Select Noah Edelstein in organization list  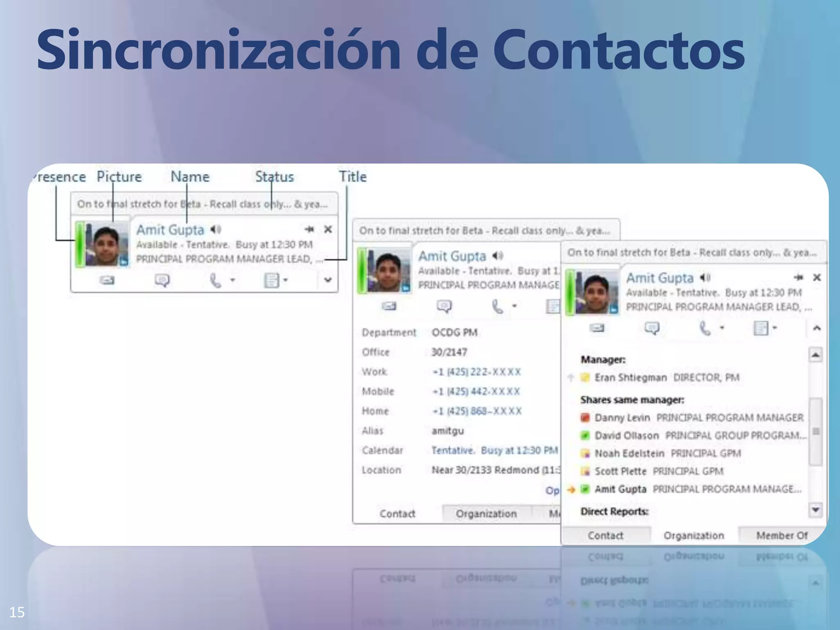point(661,453)
